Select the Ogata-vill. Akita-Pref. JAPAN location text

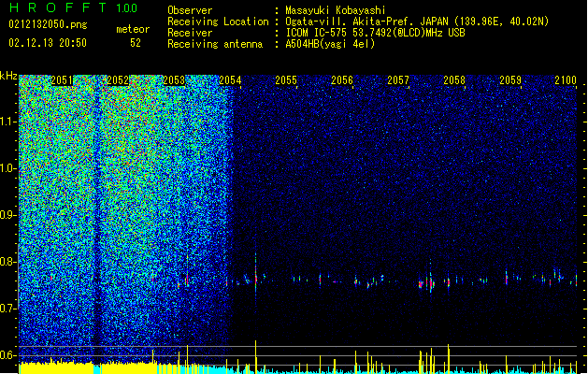pos(417,22)
